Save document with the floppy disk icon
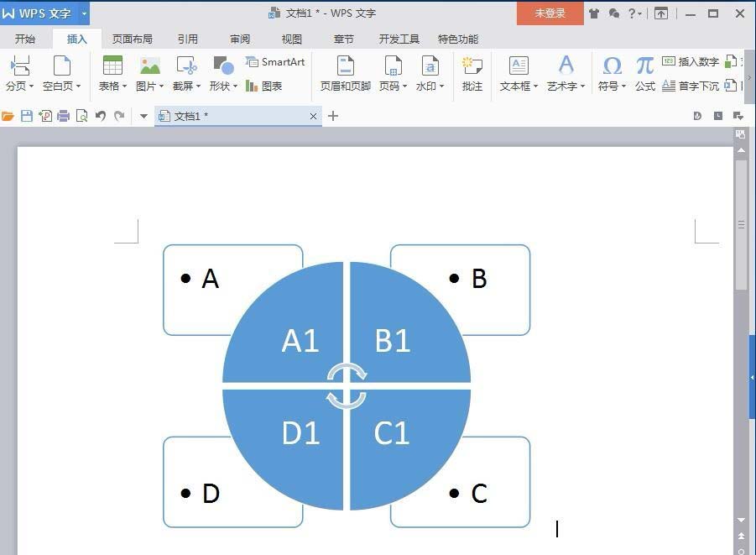Viewport: 756px width, 555px height. [27, 116]
